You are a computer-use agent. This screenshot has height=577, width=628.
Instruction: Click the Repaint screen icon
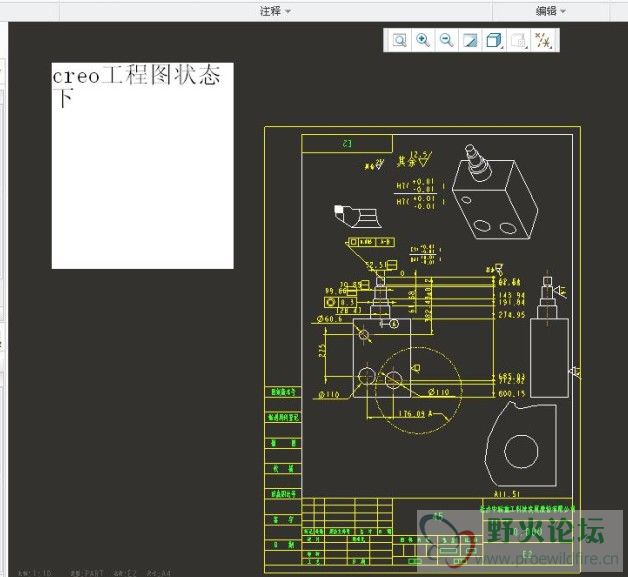[471, 40]
